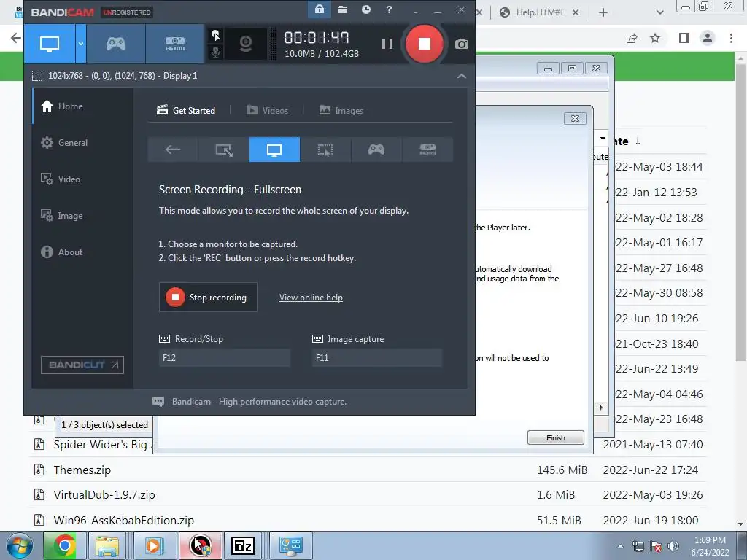Open Windows Explorer from taskbar

click(108, 545)
